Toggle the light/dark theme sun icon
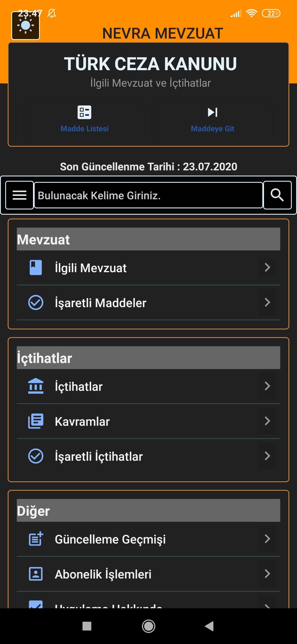This screenshot has width=297, height=644. click(x=26, y=26)
